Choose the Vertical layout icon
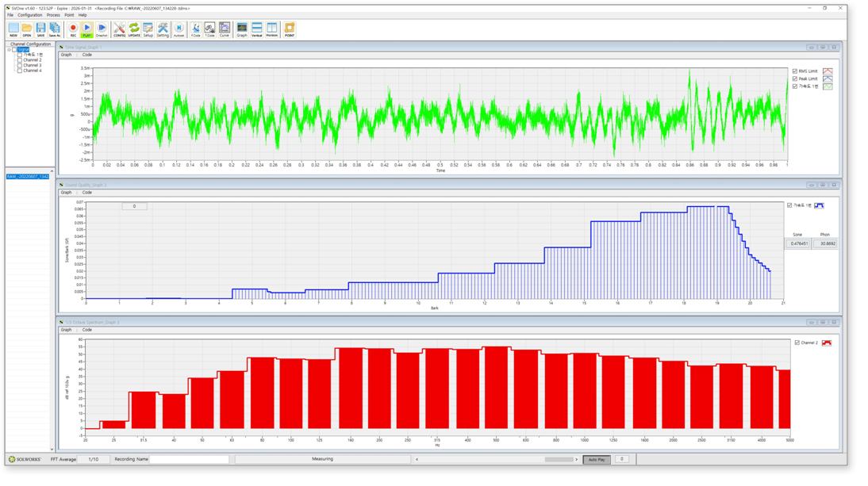The width and height of the screenshot is (868, 486). coord(256,29)
